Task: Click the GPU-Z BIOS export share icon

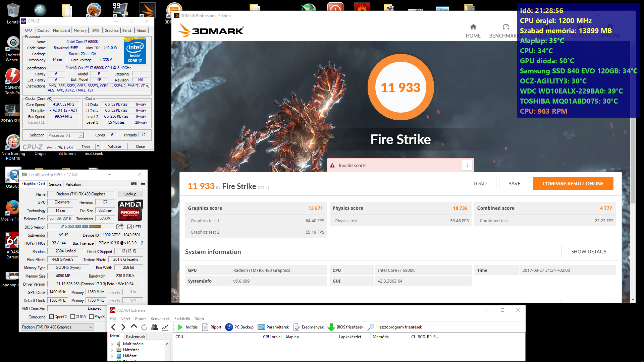Action: pyautogui.click(x=120, y=227)
